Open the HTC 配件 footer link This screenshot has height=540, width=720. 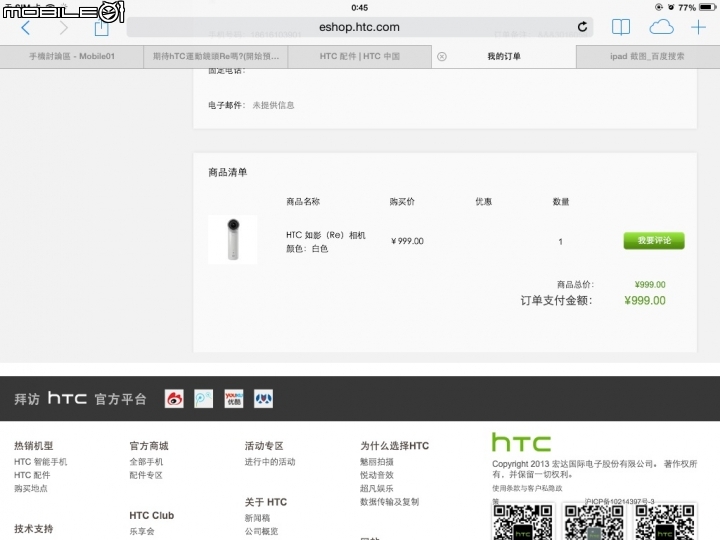32,475
